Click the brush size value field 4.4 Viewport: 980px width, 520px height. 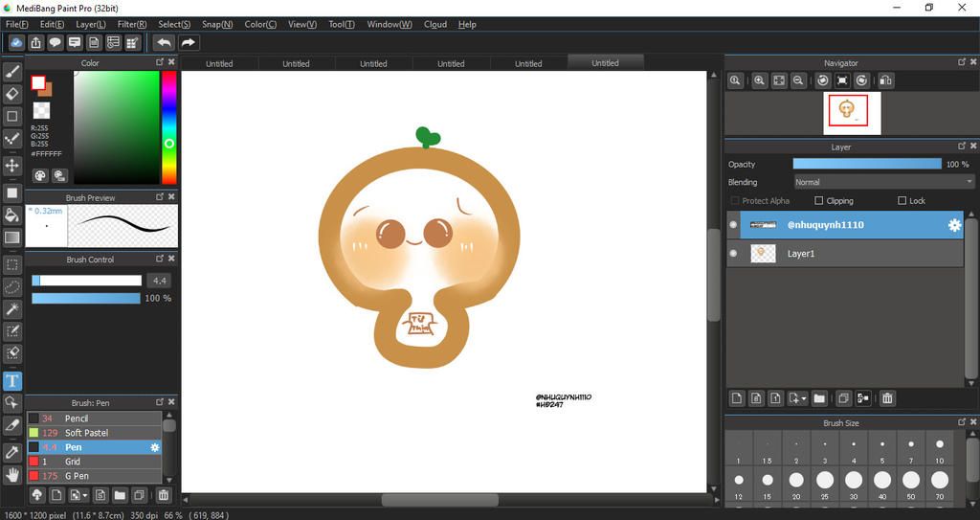(x=159, y=281)
